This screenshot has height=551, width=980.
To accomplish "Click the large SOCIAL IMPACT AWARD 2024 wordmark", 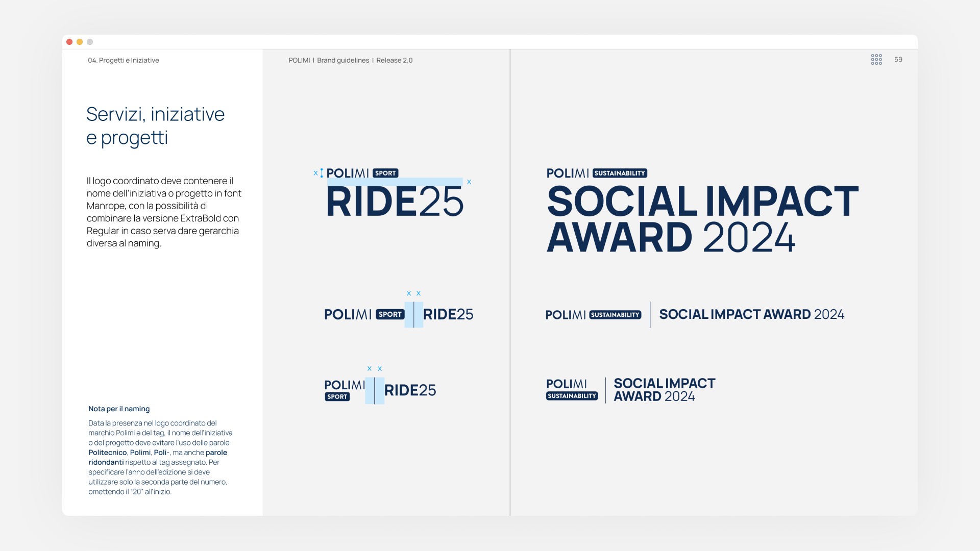I will point(702,219).
